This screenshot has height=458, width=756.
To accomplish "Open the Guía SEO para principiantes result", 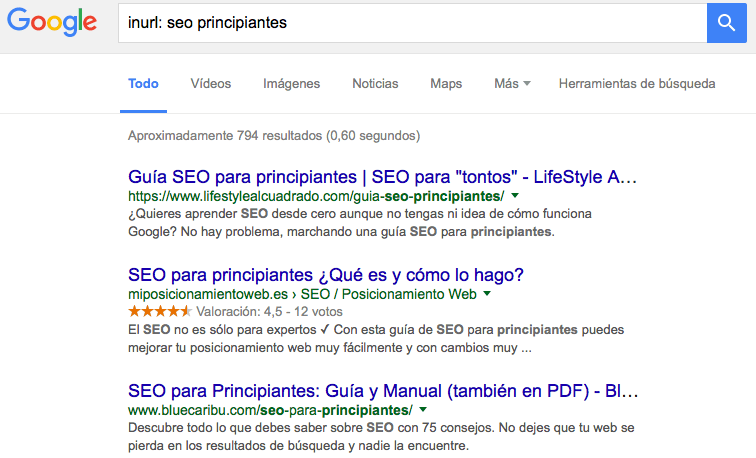I will pos(382,177).
